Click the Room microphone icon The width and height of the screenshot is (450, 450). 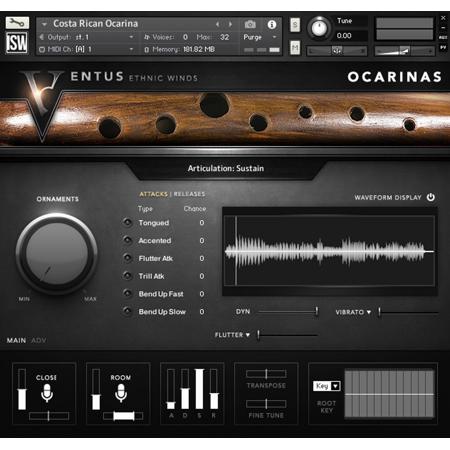pos(121,393)
